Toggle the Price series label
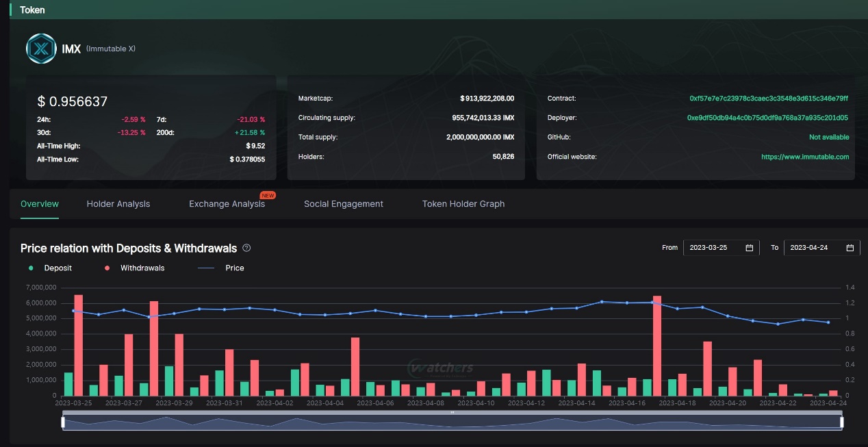Viewport: 868px width, 447px height. (235, 268)
